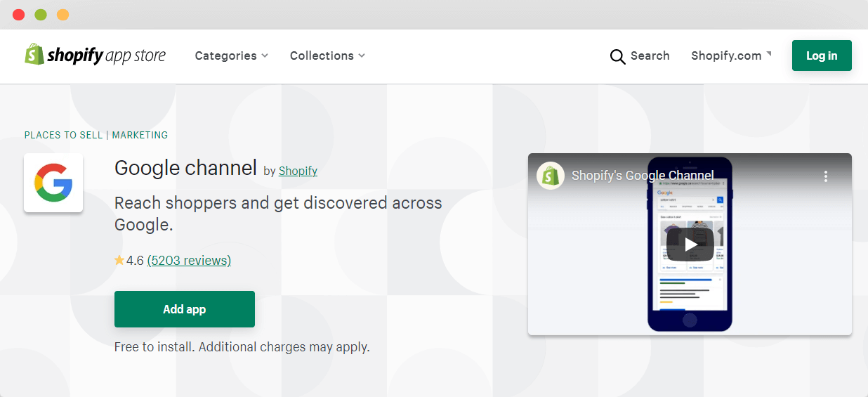Click the yellow rating star
868x397 pixels.
click(119, 260)
